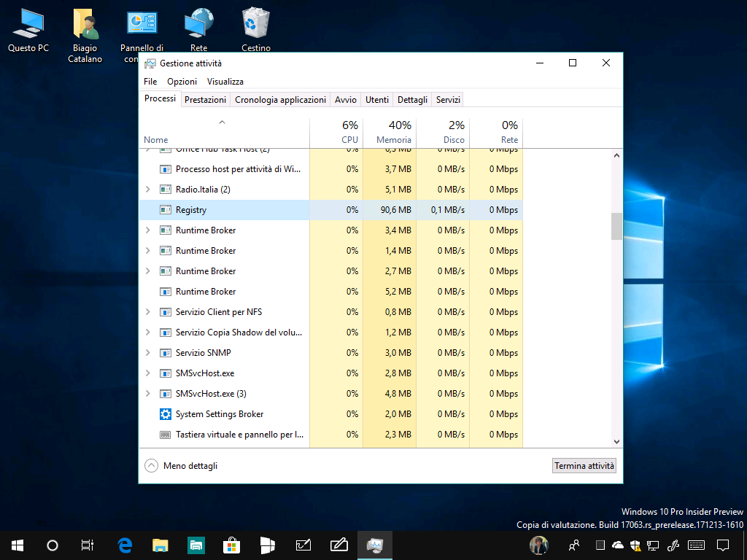Viewport: 747px width, 560px height.
Task: Open Microsoft Store from the taskbar
Action: pyautogui.click(x=231, y=545)
